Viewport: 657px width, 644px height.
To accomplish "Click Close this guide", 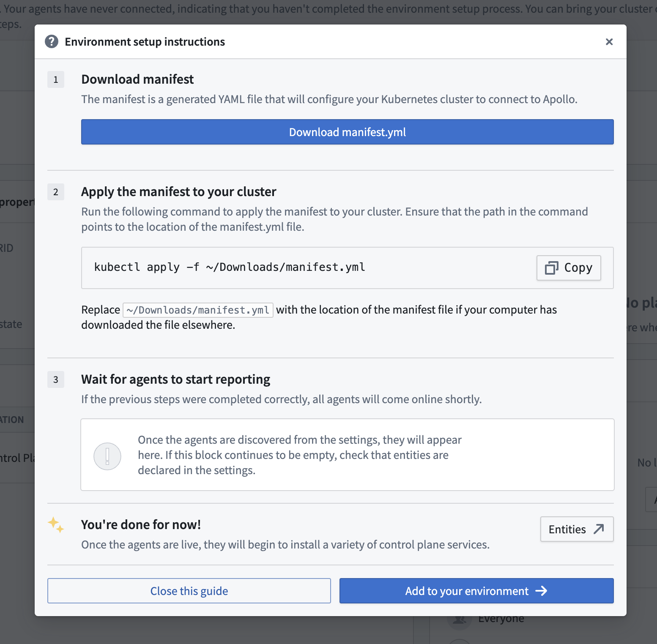I will click(x=189, y=591).
